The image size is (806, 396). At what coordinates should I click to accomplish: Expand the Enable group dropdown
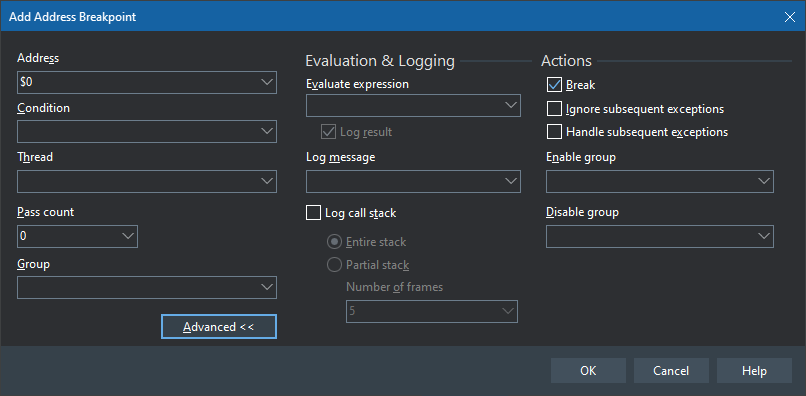763,181
